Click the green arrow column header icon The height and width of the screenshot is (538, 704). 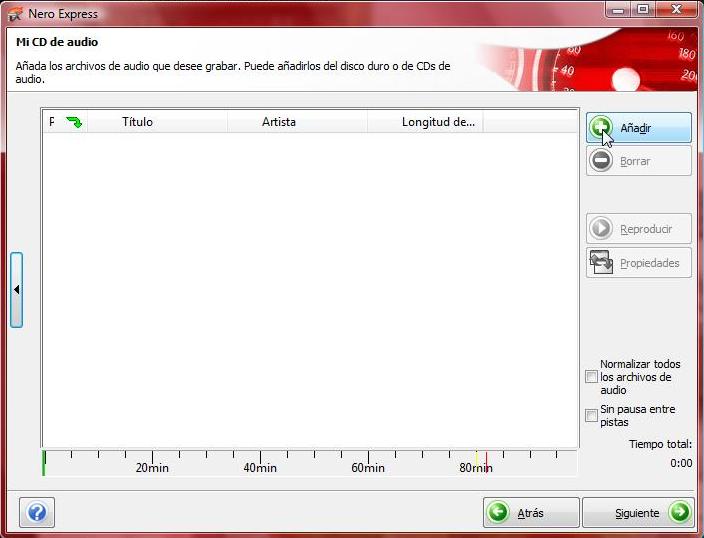click(74, 122)
